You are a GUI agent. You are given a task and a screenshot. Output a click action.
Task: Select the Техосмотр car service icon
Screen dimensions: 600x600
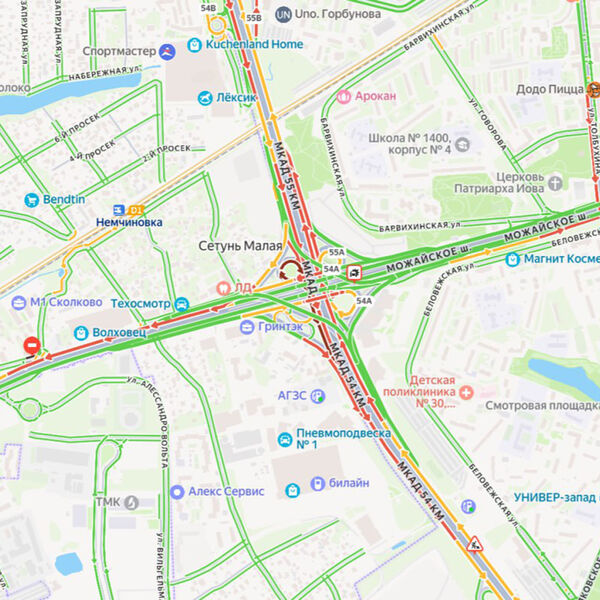point(181,304)
